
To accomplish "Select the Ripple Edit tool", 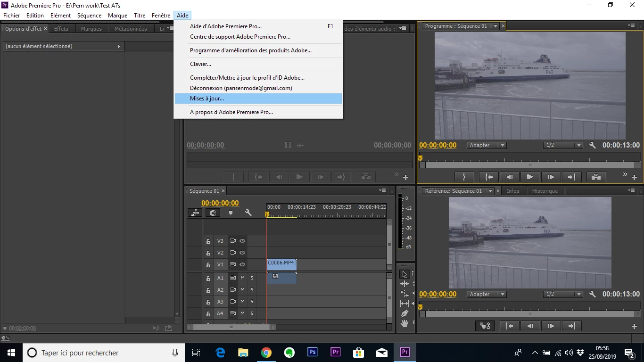I will [405, 284].
